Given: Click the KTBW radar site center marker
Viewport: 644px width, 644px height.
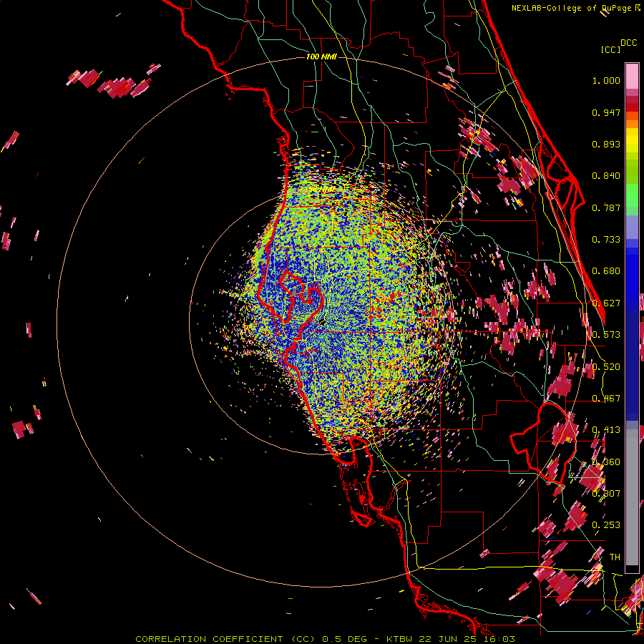Looking at the screenshot, I should tap(321, 323).
